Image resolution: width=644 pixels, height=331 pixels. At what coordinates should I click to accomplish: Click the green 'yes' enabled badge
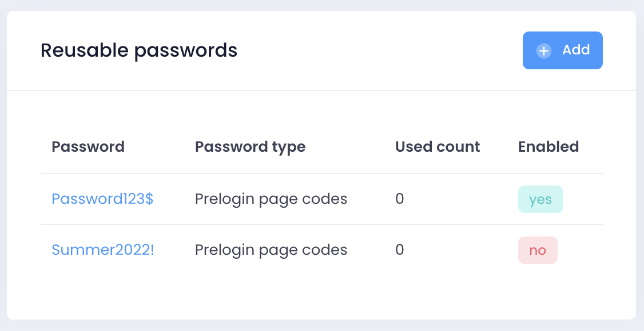point(540,199)
